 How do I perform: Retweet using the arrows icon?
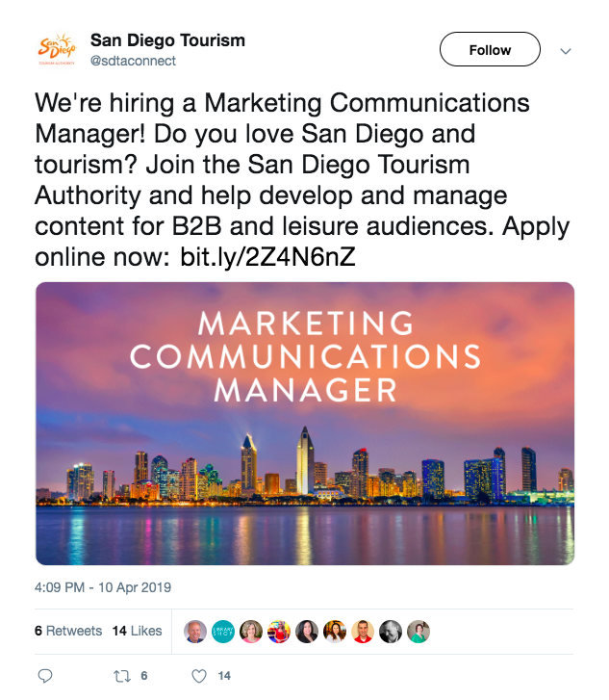click(x=122, y=676)
